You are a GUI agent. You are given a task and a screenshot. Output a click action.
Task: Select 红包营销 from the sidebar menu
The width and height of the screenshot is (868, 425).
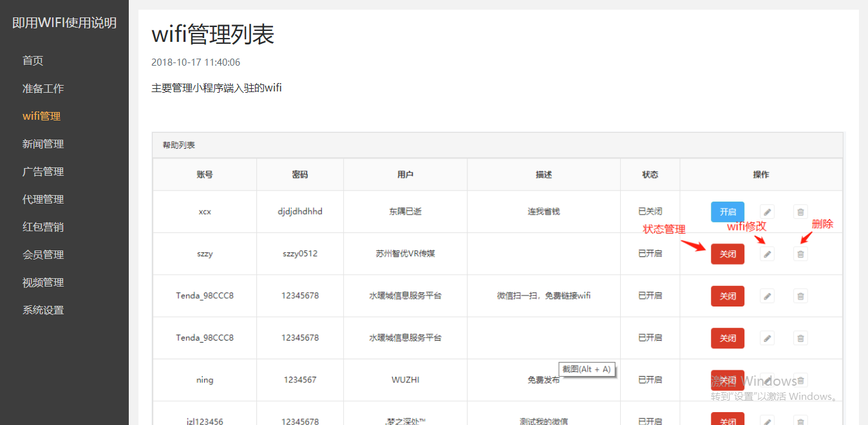click(x=43, y=227)
